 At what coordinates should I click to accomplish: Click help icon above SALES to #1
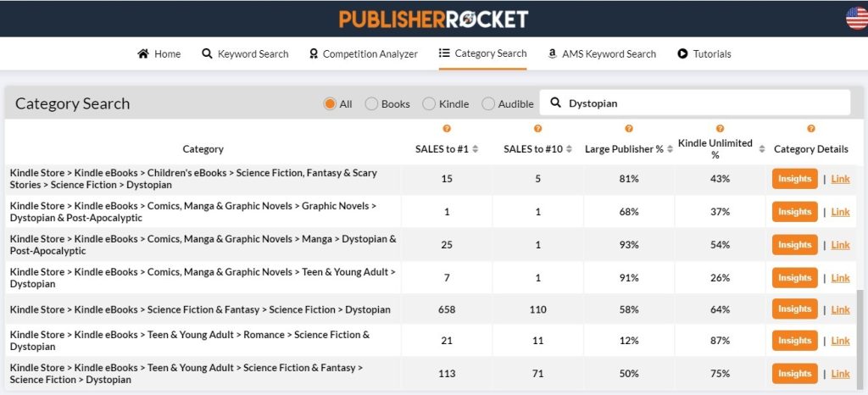447,128
